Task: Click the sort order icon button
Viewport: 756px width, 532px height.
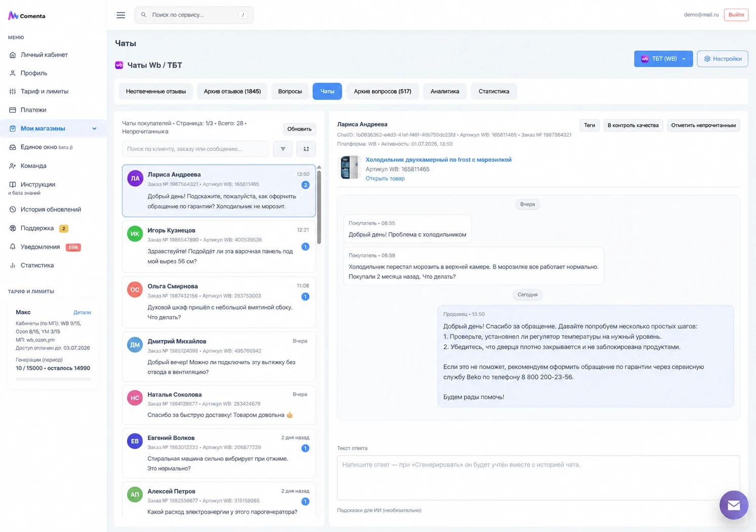Action: 306,149
